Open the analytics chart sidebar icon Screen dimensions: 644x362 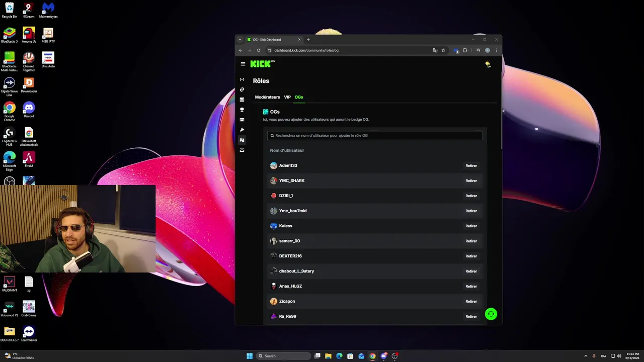pyautogui.click(x=242, y=100)
